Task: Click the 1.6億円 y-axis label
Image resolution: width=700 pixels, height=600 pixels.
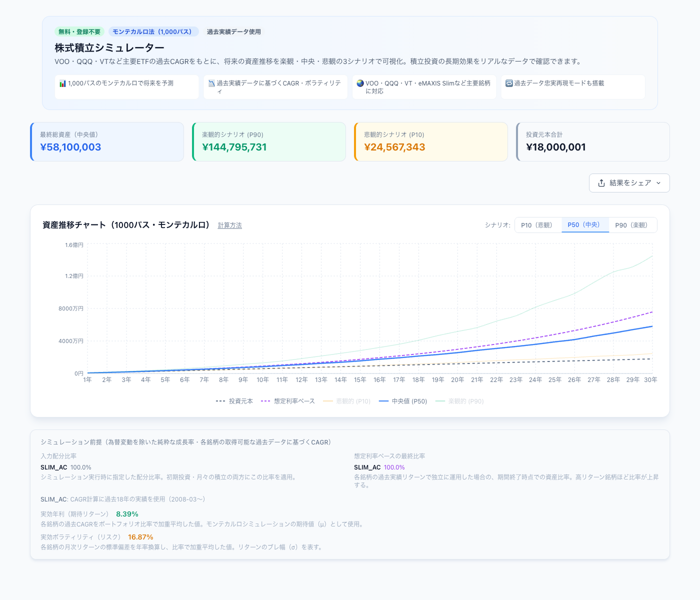Action: click(74, 245)
